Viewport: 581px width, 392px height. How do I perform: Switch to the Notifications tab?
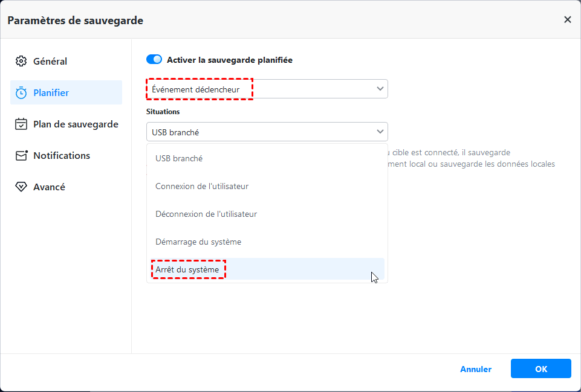point(62,156)
